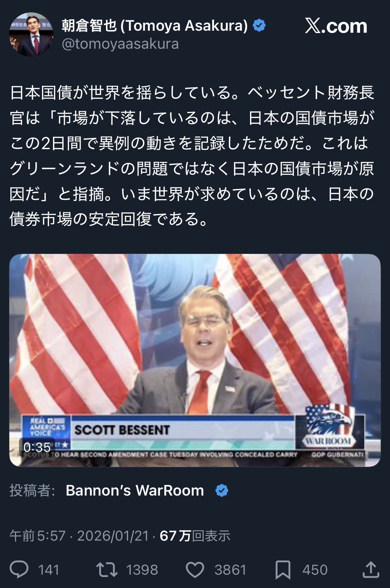Click the 3861 likes count
Screen dimensions: 390x588
pos(230,570)
